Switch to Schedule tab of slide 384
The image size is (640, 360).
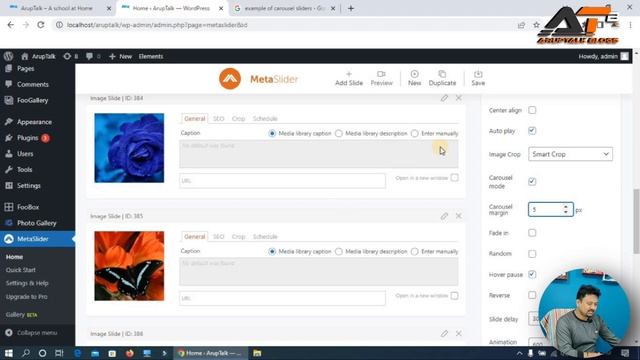coord(265,118)
